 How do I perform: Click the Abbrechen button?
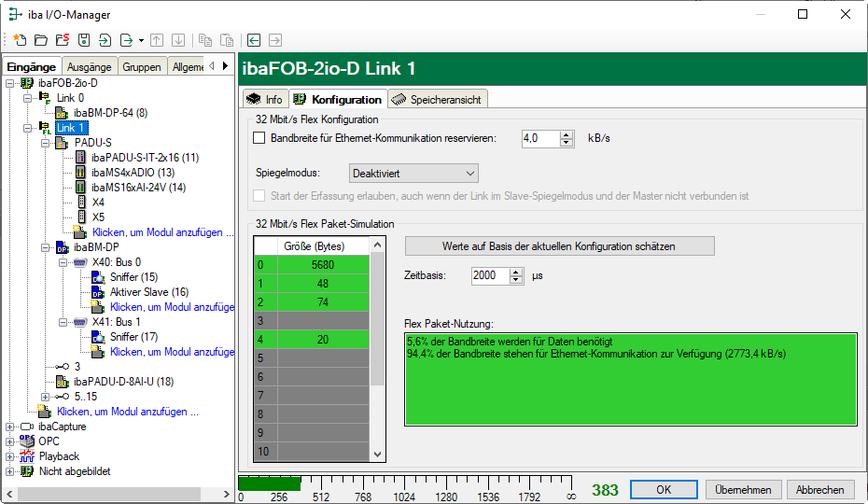coord(819,490)
